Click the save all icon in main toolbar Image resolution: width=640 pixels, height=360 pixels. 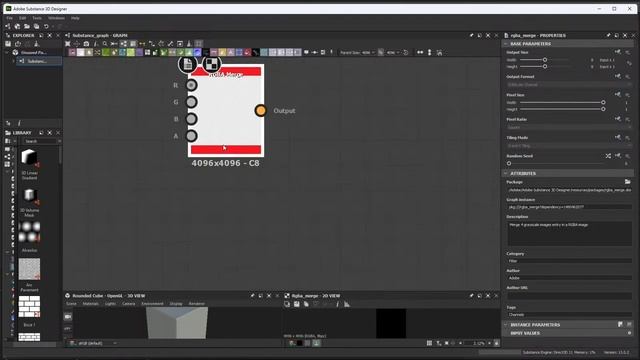[36, 26]
